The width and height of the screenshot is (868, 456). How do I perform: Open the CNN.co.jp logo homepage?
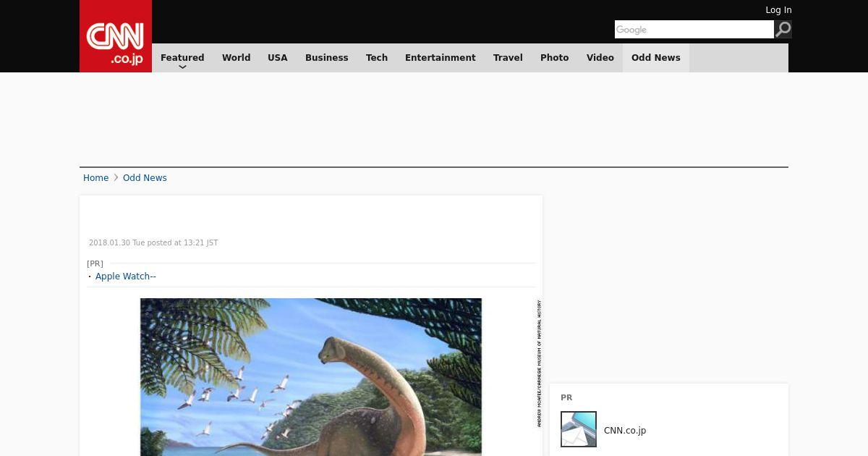[x=116, y=36]
